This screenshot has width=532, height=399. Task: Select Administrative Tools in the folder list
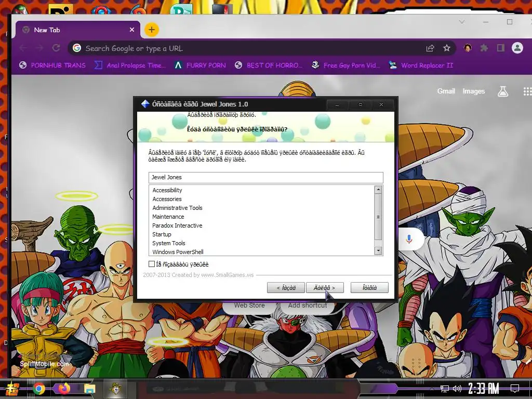click(177, 208)
